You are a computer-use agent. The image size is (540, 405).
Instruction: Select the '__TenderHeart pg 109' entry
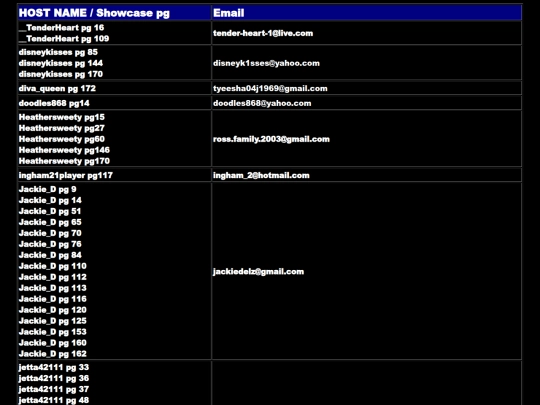click(64, 39)
